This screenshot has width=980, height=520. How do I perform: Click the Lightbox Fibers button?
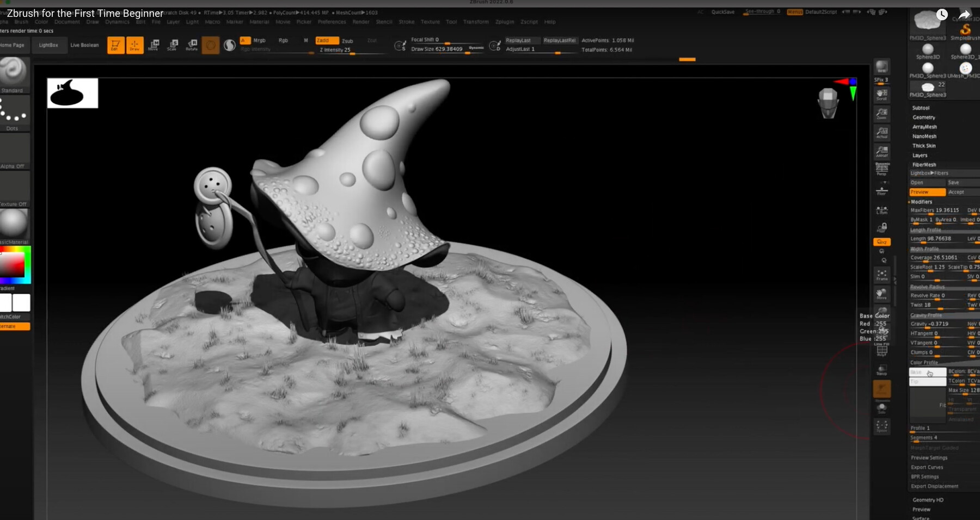945,173
